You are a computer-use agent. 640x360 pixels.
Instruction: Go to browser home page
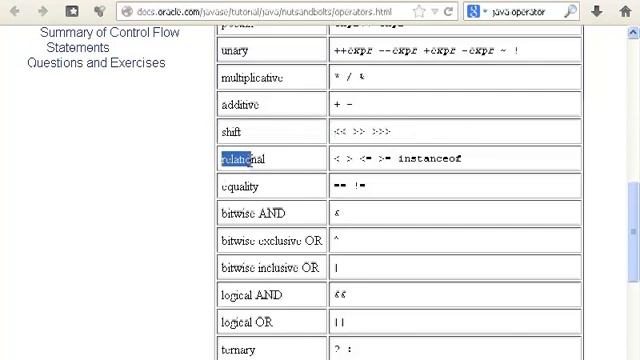626,11
